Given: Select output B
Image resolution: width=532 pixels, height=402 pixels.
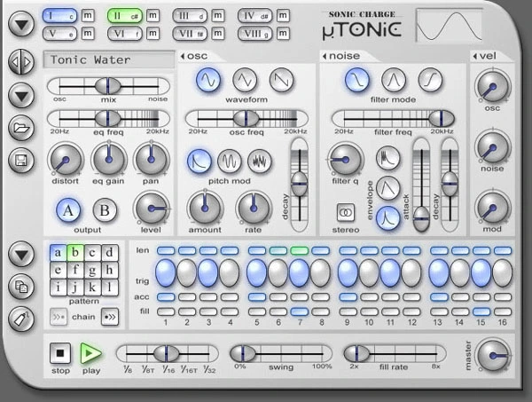Looking at the screenshot, I should (105, 210).
